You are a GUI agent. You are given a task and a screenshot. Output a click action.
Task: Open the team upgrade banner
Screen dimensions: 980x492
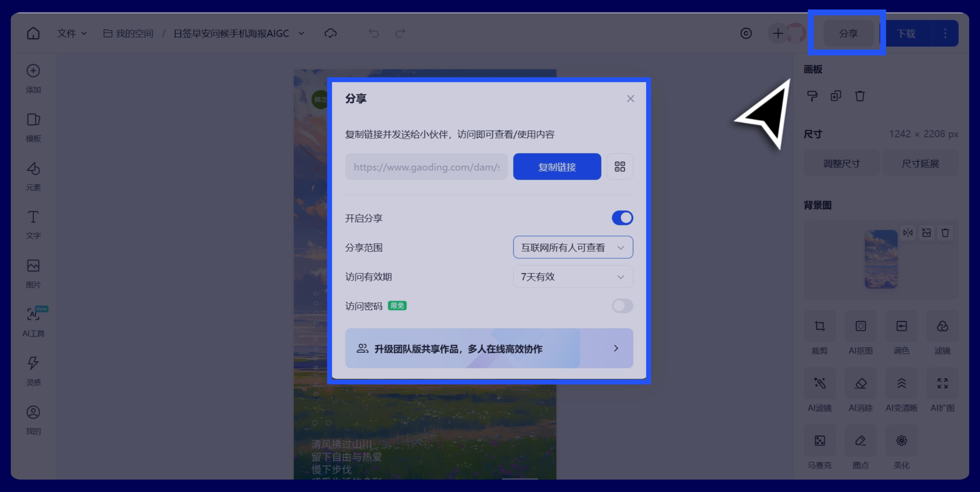[x=489, y=348]
